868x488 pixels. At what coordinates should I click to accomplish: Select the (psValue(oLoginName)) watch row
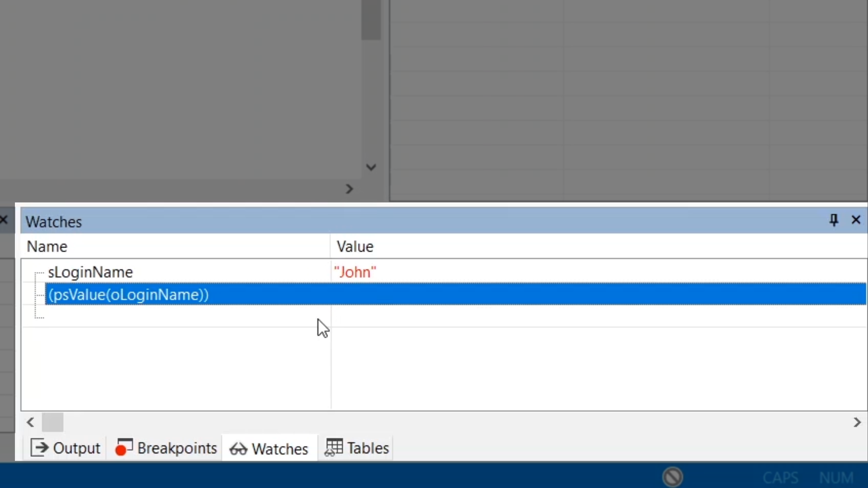128,295
